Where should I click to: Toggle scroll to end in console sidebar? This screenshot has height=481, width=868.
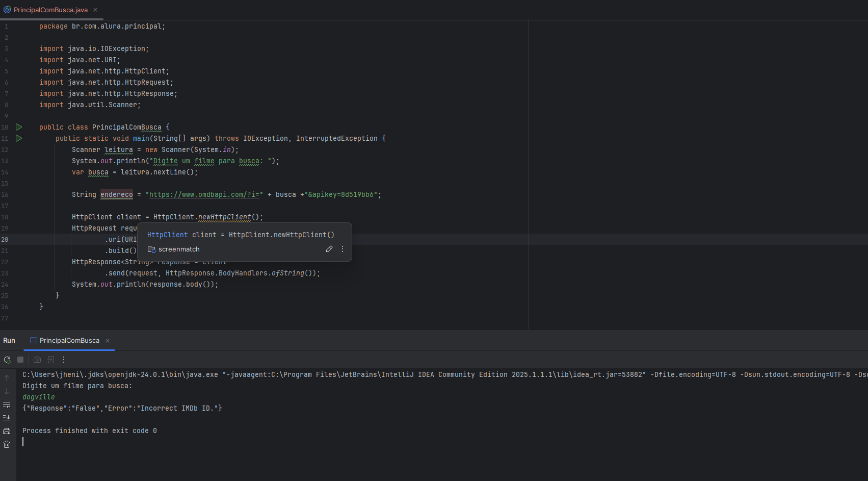tap(7, 418)
